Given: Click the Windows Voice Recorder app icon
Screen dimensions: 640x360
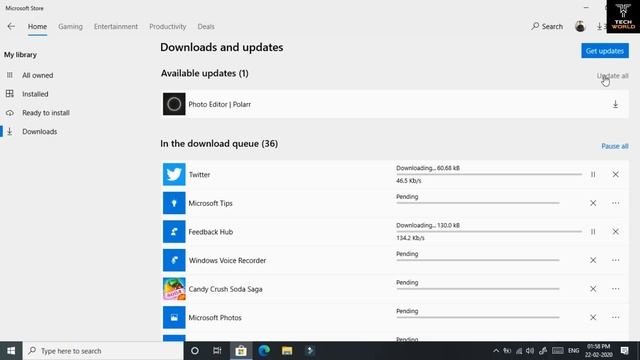Looking at the screenshot, I should tap(174, 260).
